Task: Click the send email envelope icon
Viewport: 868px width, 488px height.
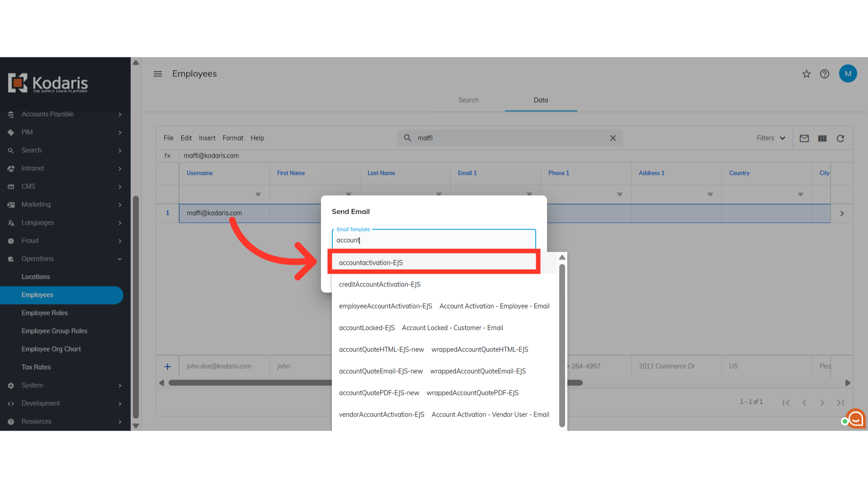Action: pyautogui.click(x=804, y=138)
